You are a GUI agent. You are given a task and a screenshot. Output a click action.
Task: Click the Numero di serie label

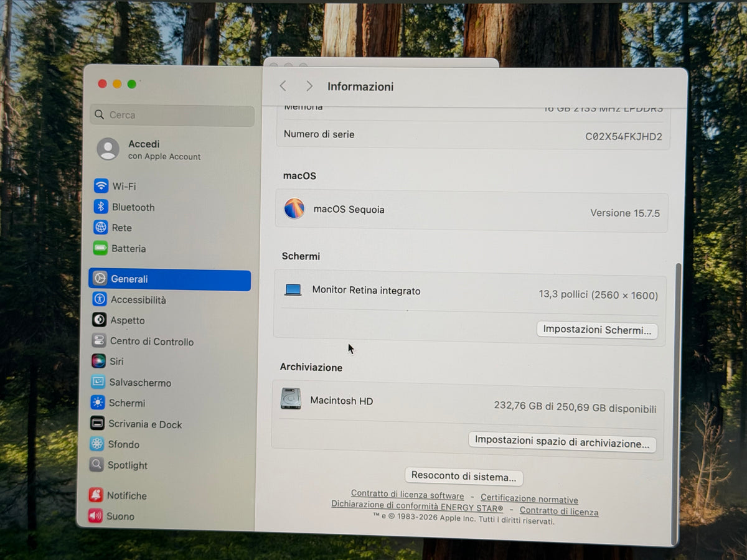[x=319, y=134]
